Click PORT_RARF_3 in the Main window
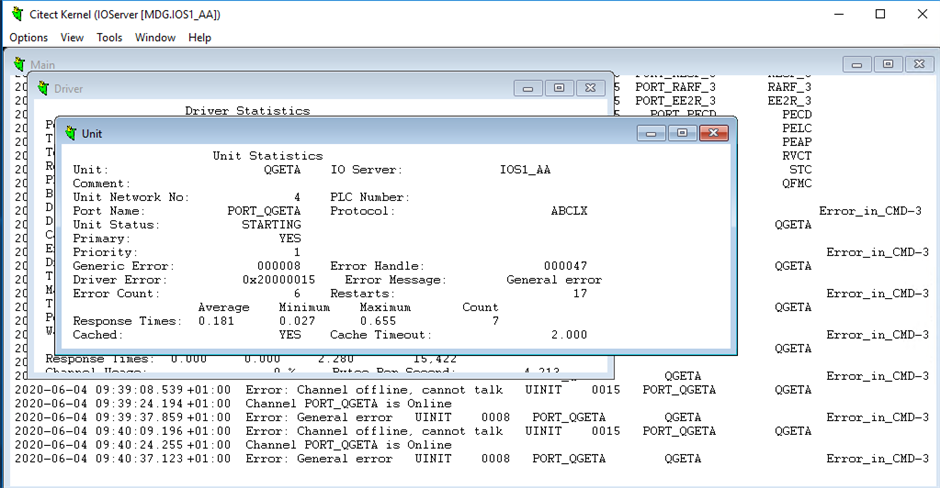The width and height of the screenshot is (940, 488). [x=676, y=88]
